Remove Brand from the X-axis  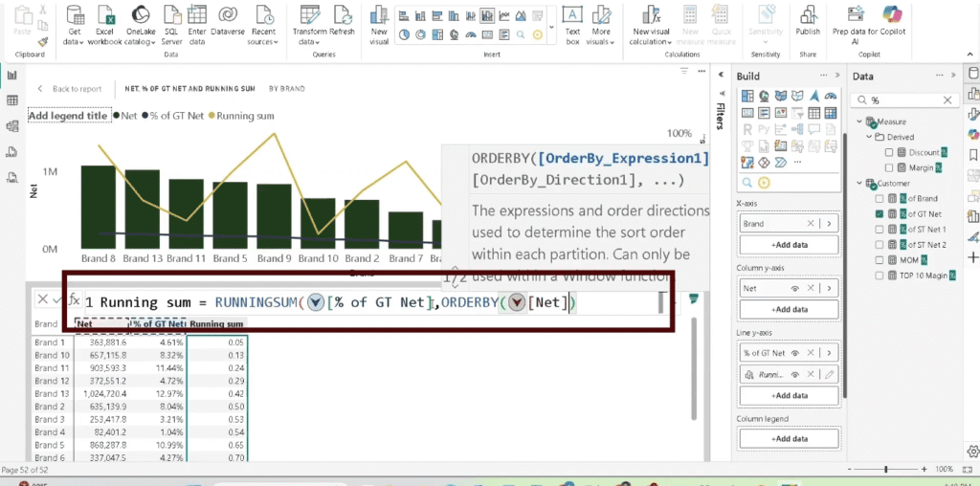tap(811, 223)
